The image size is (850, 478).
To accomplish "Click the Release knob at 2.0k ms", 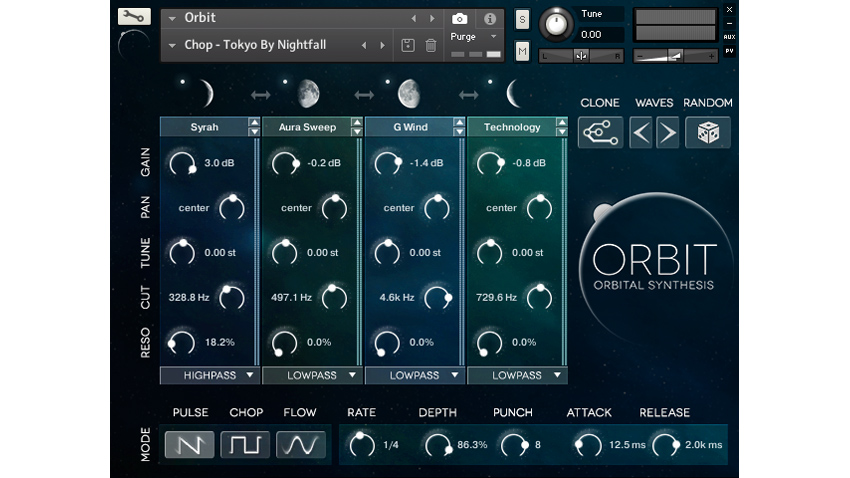I will 665,445.
